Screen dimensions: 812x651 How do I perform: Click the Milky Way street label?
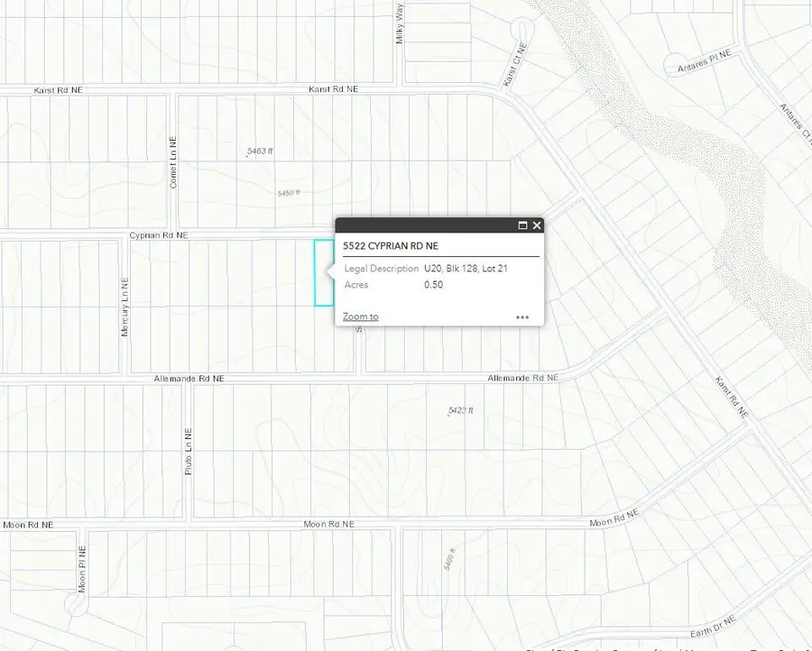pos(400,22)
